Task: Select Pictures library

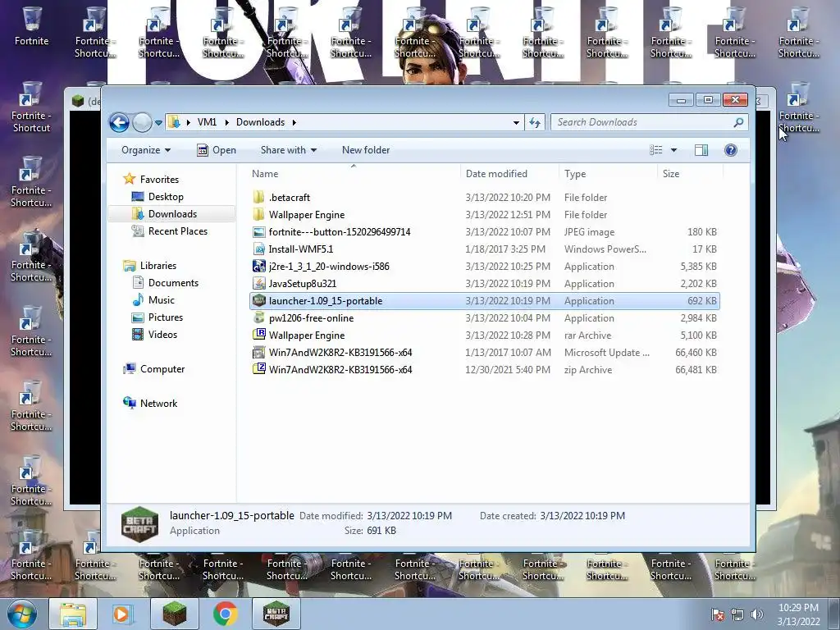Action: [166, 317]
